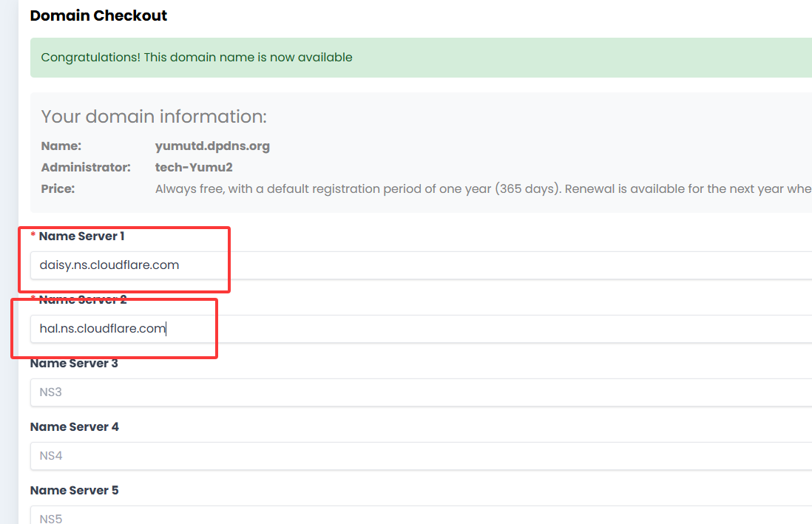Click the "Name Server 2" label text

(x=82, y=300)
